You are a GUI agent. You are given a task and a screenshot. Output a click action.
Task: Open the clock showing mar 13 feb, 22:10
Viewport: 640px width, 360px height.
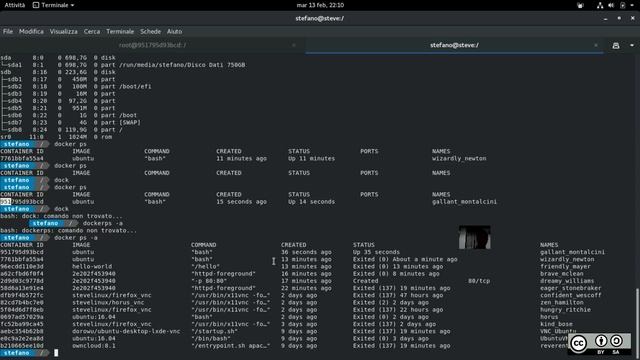(x=320, y=5)
